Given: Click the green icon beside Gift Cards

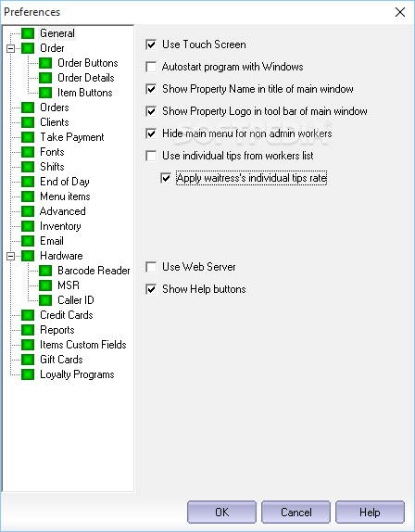Looking at the screenshot, I should [28, 360].
